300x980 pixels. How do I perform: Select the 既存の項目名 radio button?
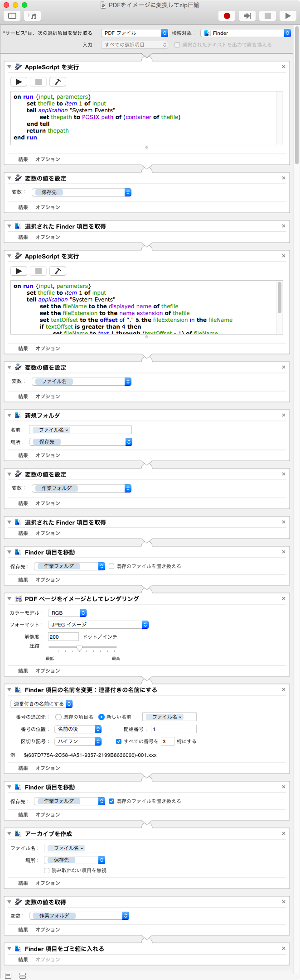pos(58,717)
